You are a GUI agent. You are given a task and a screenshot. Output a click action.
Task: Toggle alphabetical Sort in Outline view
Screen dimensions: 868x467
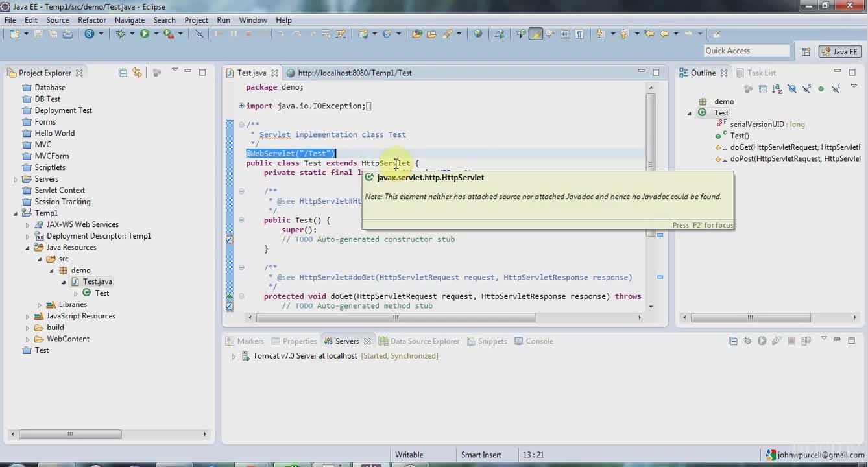[x=777, y=89]
